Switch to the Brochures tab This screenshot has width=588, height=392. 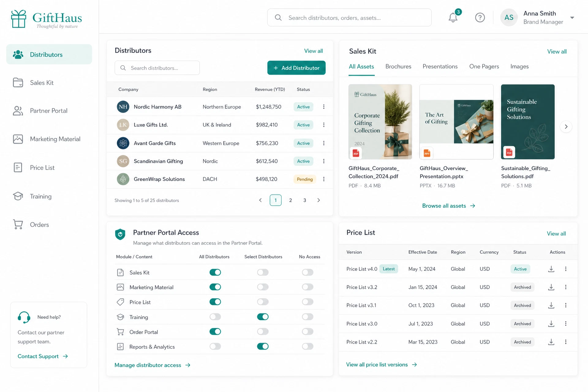398,66
